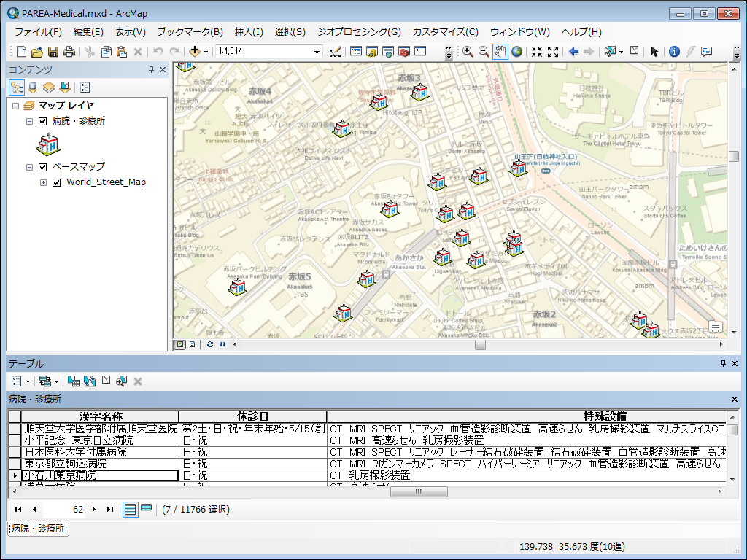This screenshot has height=560, width=747.
Task: Open ブックマーク(B) menu
Action: tap(190, 32)
